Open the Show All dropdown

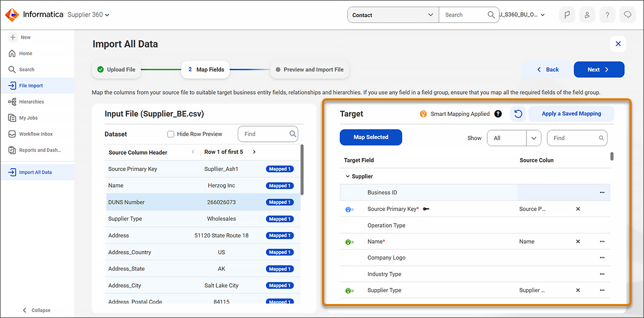tap(514, 138)
